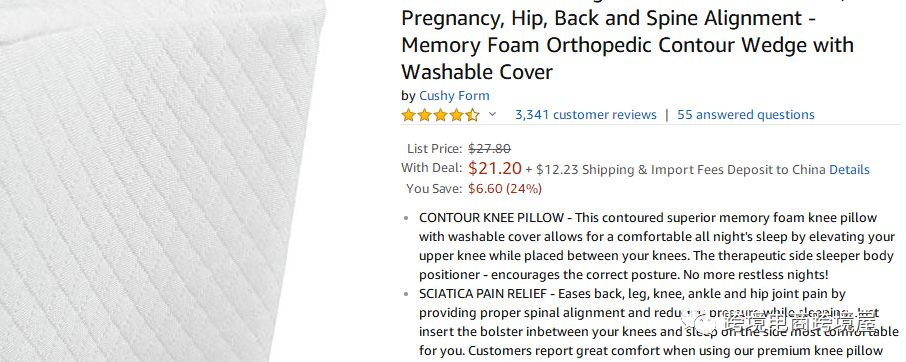Click the "List Price:" label
The image size is (906, 362).
click(434, 149)
